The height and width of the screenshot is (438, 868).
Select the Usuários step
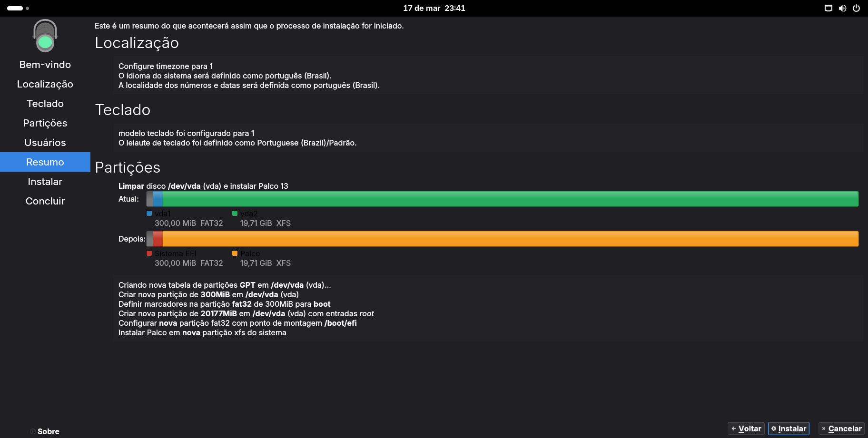(x=45, y=143)
